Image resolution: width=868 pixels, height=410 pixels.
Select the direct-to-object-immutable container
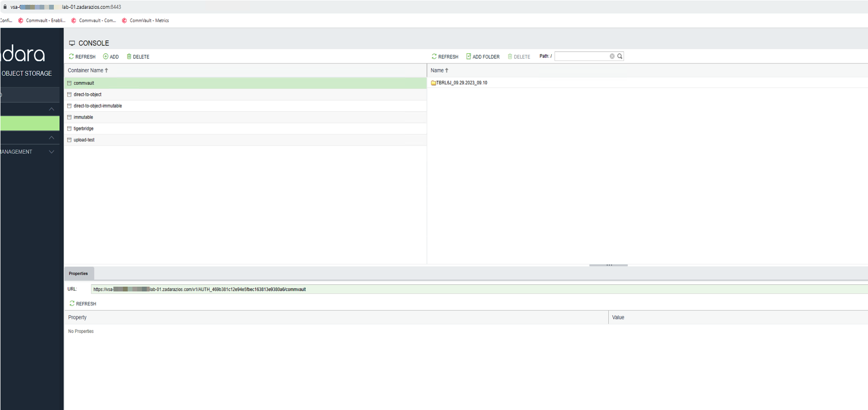pyautogui.click(x=98, y=106)
